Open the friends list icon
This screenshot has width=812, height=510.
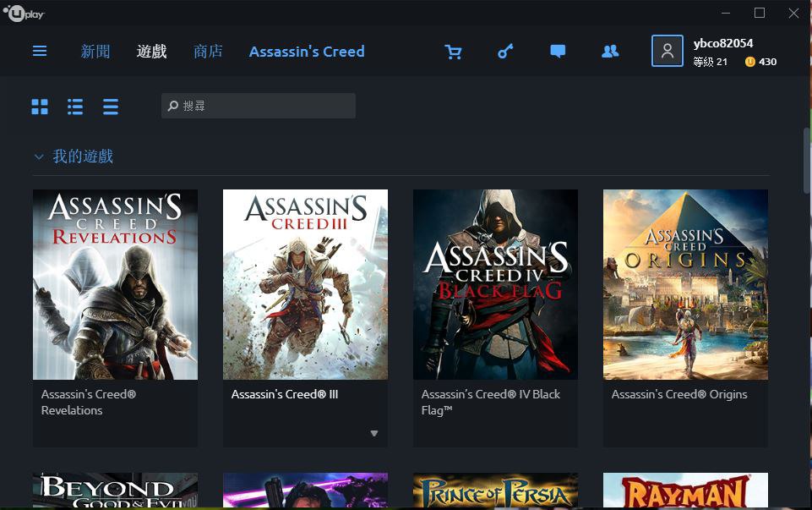click(610, 52)
